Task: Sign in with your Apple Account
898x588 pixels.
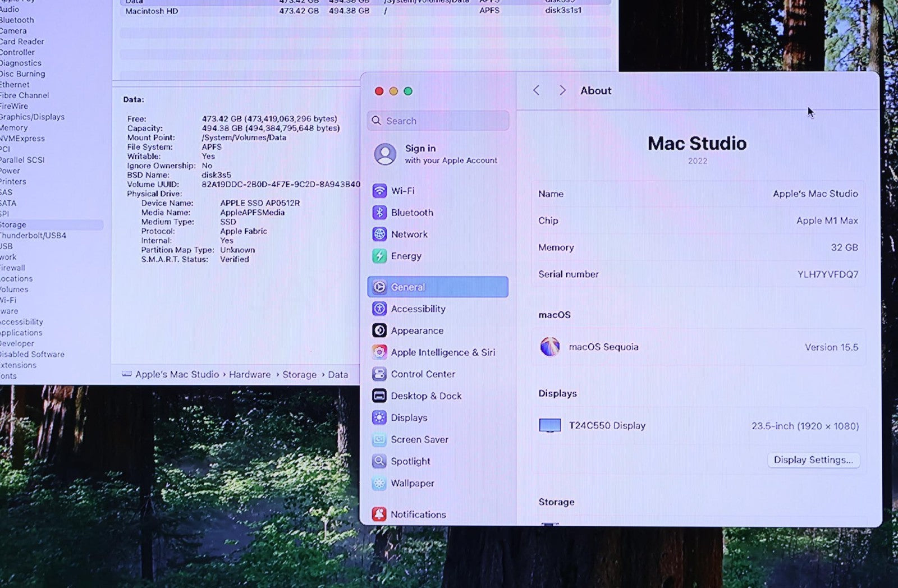Action: (x=438, y=154)
